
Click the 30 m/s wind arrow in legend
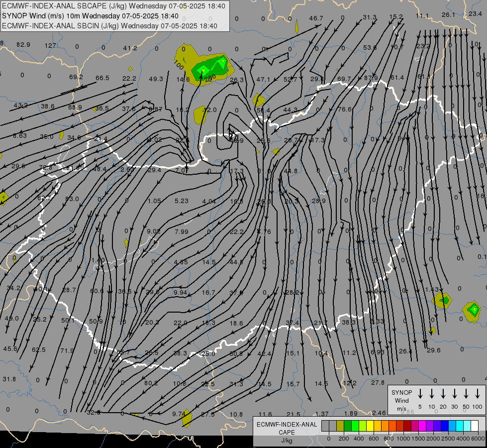coord(454,394)
